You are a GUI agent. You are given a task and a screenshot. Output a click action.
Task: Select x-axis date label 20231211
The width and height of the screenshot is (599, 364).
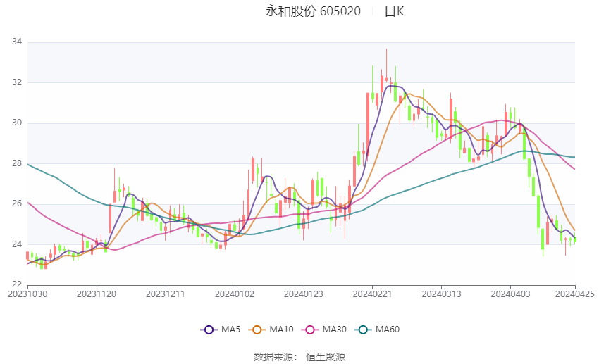[x=166, y=294]
